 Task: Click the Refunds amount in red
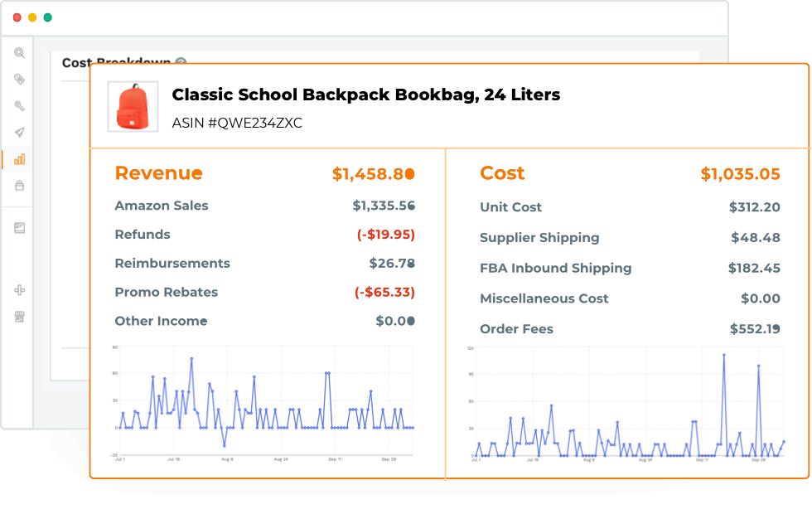point(385,235)
